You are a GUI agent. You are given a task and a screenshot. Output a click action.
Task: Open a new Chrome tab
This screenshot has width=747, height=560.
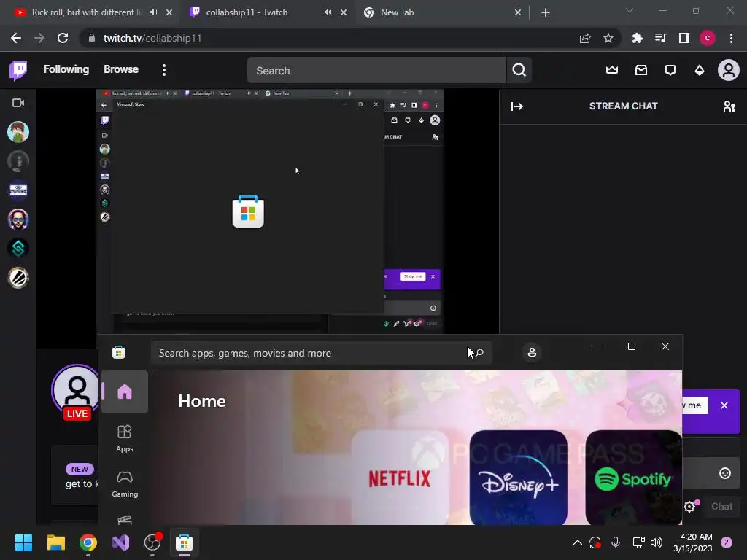[546, 13]
